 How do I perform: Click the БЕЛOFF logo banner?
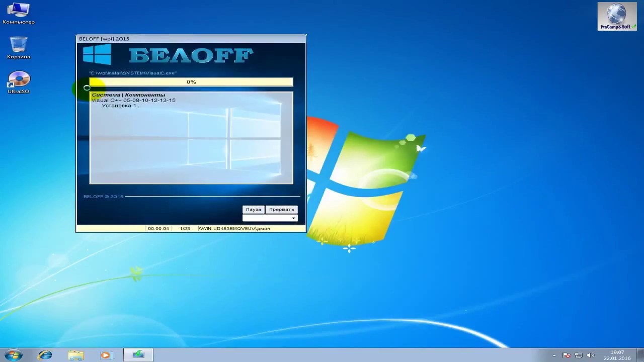(191, 55)
